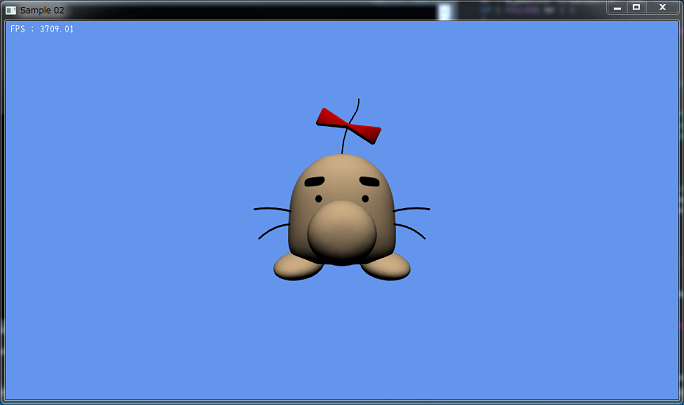This screenshot has width=684, height=405.
Task: Click the lower whisker on the right side
Action: coord(410,229)
